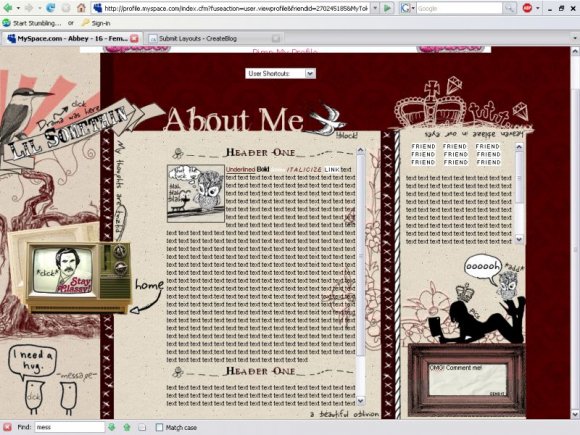The height and width of the screenshot is (435, 580).
Task: Click the key icon beside Sign-in
Action: click(x=85, y=23)
